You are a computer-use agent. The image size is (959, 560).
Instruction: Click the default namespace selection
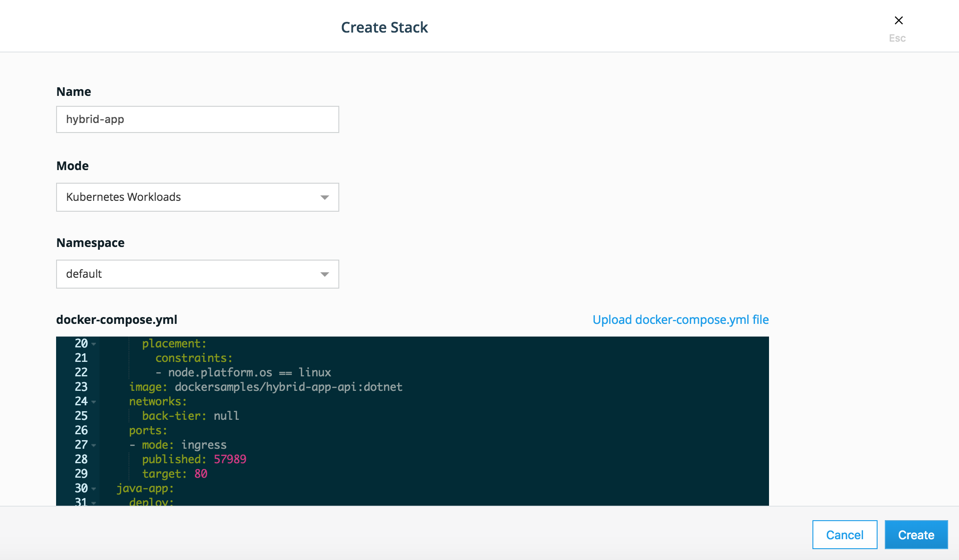point(84,274)
